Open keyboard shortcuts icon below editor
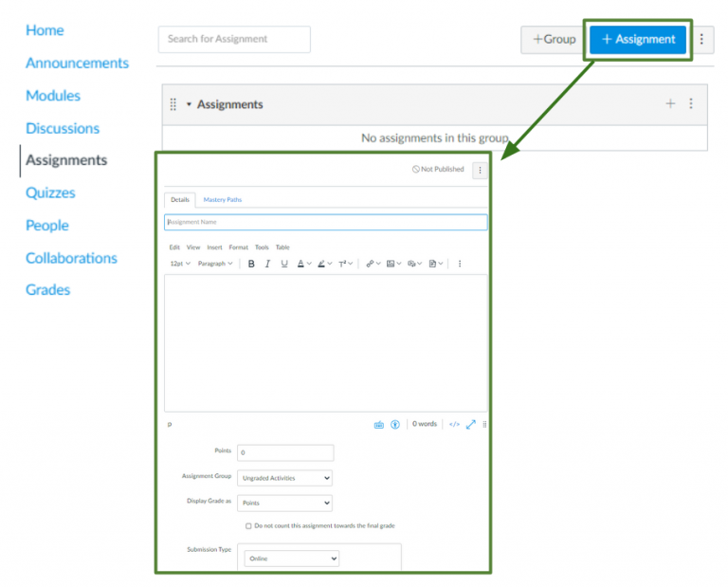 click(379, 425)
